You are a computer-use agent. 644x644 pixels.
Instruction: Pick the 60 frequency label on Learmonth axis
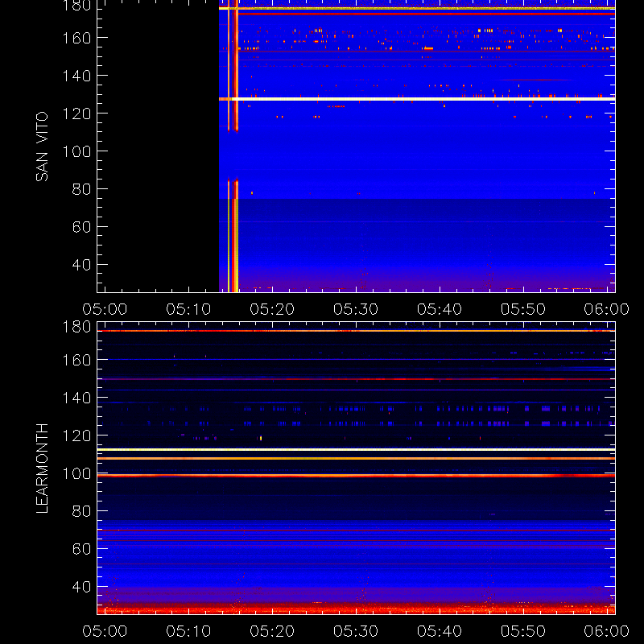[x=81, y=549]
